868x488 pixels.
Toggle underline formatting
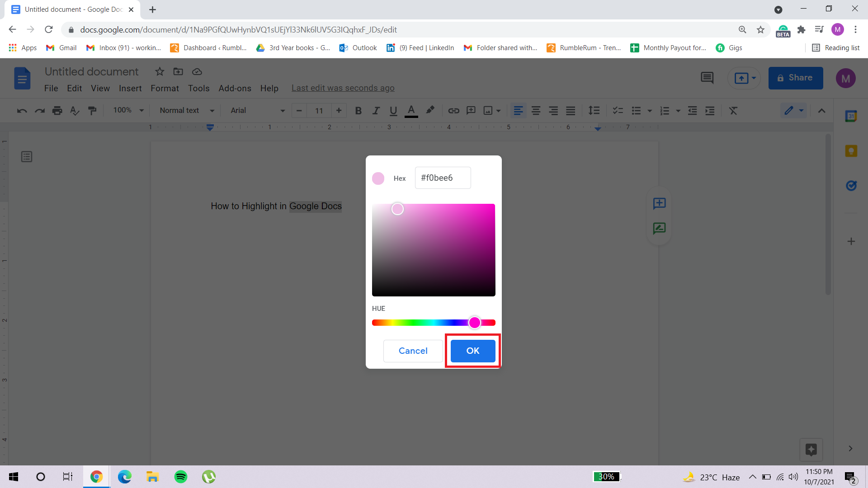(393, 111)
